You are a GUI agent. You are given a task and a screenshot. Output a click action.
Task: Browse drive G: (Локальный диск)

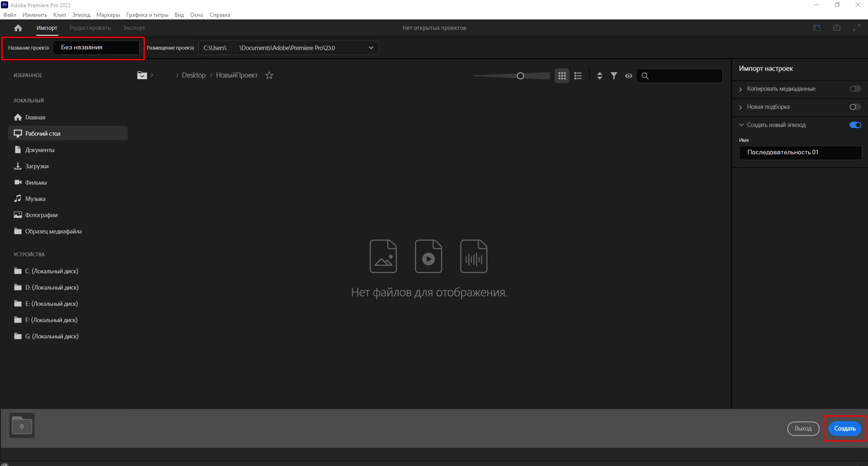(x=68, y=336)
